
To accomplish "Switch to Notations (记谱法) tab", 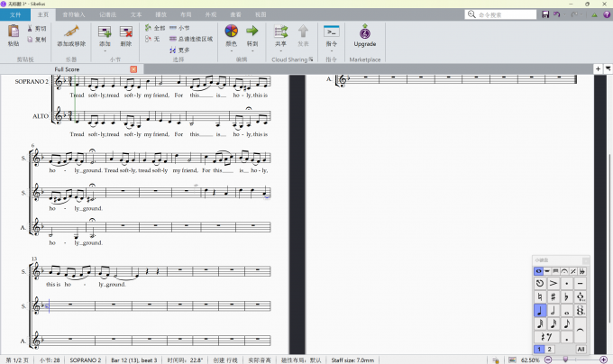I will pos(107,14).
